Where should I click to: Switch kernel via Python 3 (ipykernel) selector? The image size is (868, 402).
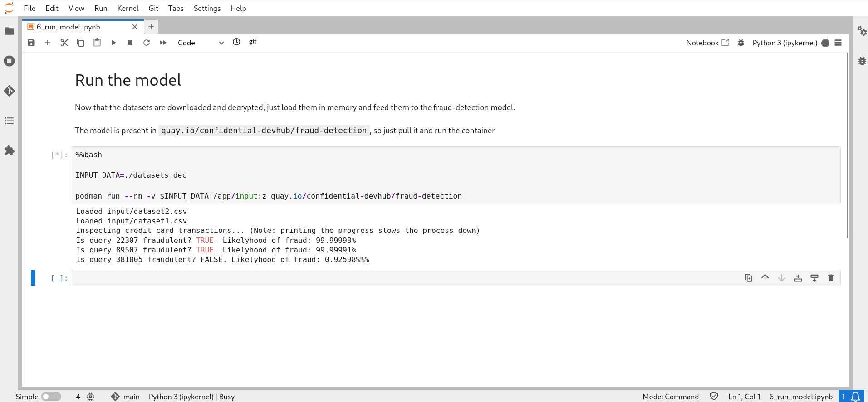[x=785, y=43]
